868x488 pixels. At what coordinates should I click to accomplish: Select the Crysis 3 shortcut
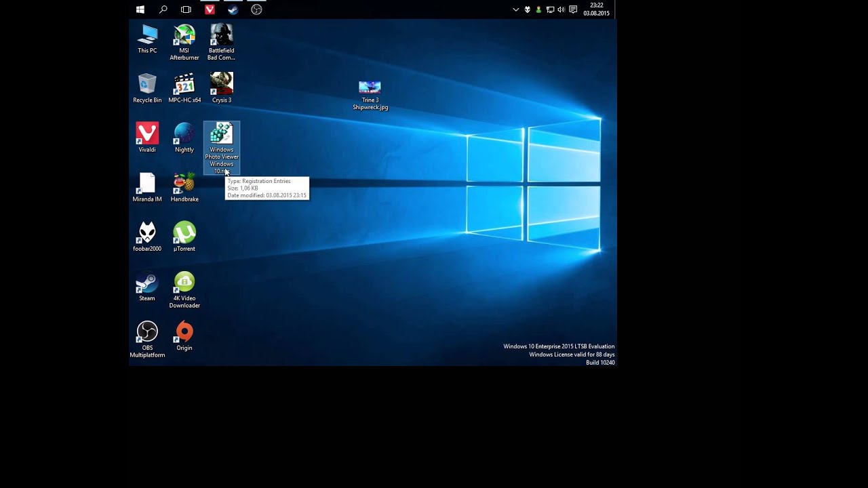pos(222,89)
